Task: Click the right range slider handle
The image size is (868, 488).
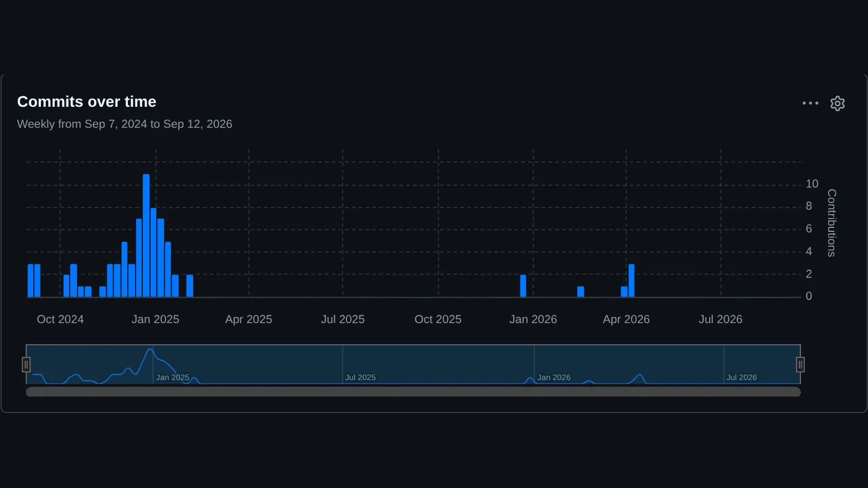Action: (800, 365)
